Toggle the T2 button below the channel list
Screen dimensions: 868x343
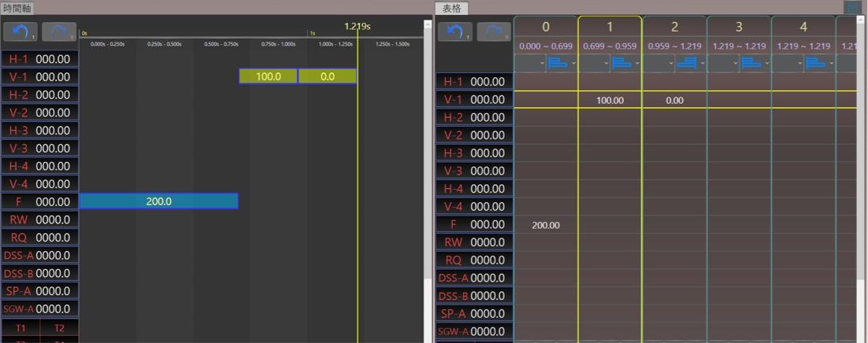pos(59,328)
